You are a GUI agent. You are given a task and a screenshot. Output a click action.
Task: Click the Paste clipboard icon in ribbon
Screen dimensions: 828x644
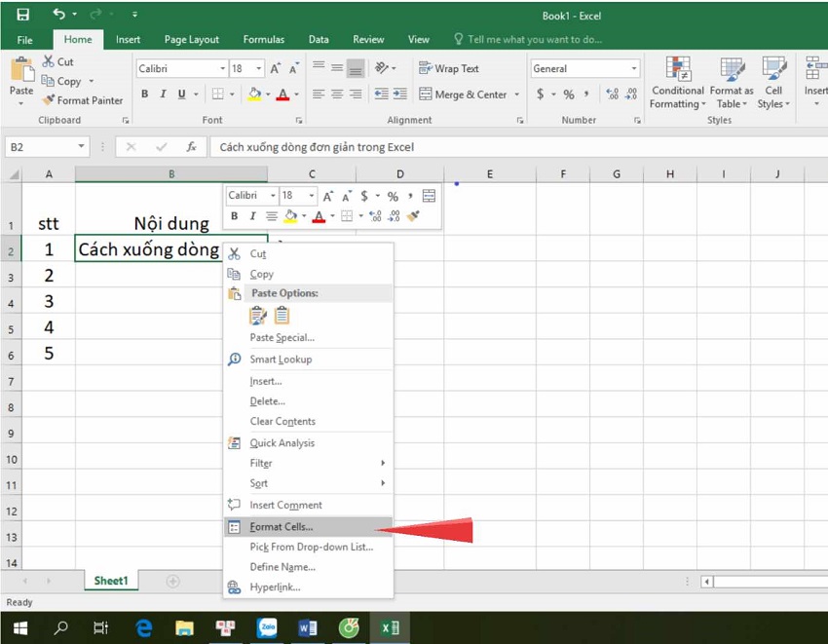22,70
